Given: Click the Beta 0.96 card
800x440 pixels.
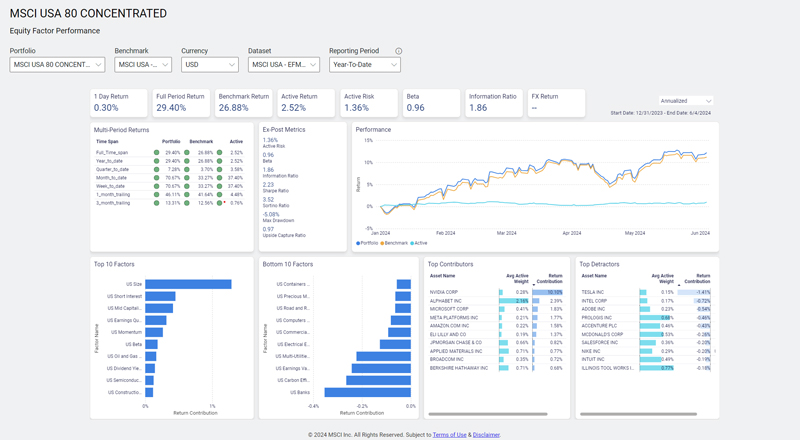Looking at the screenshot, I should (x=431, y=103).
